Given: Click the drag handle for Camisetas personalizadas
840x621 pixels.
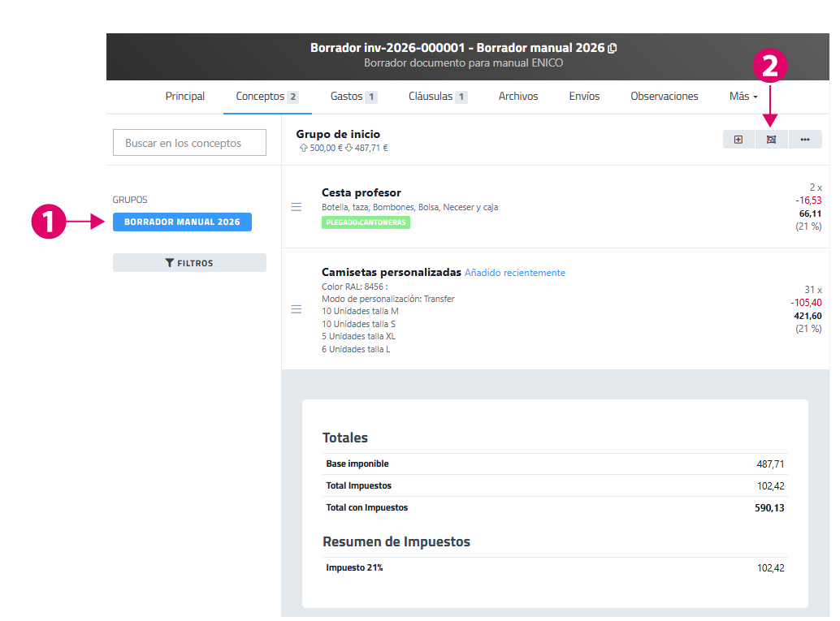Looking at the screenshot, I should [x=297, y=309].
